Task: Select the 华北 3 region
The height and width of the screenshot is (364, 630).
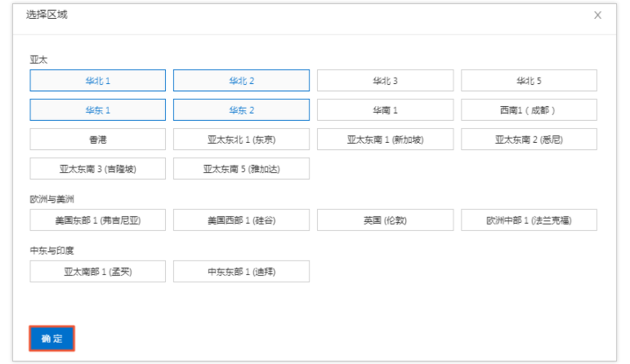Action: (385, 81)
